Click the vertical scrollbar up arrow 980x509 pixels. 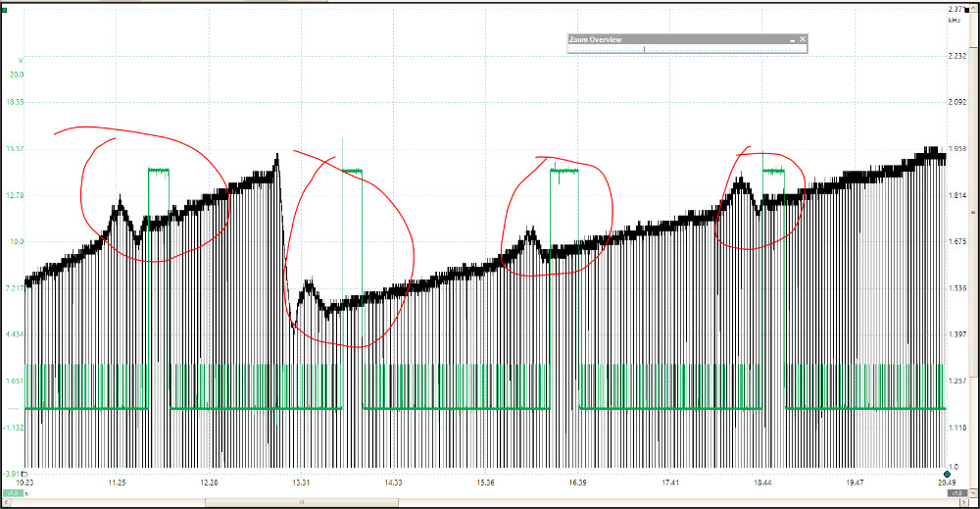[x=973, y=8]
